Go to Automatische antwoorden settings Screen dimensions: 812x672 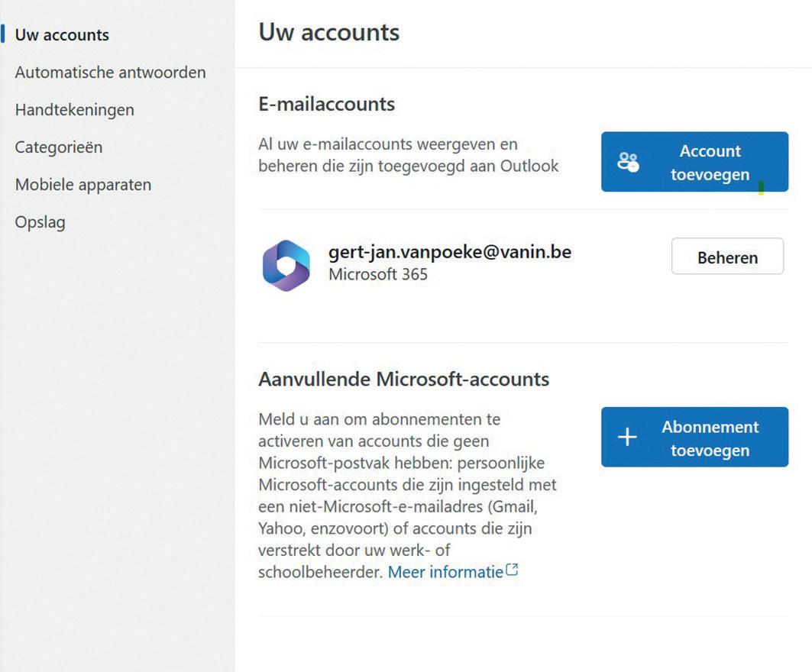click(x=110, y=73)
